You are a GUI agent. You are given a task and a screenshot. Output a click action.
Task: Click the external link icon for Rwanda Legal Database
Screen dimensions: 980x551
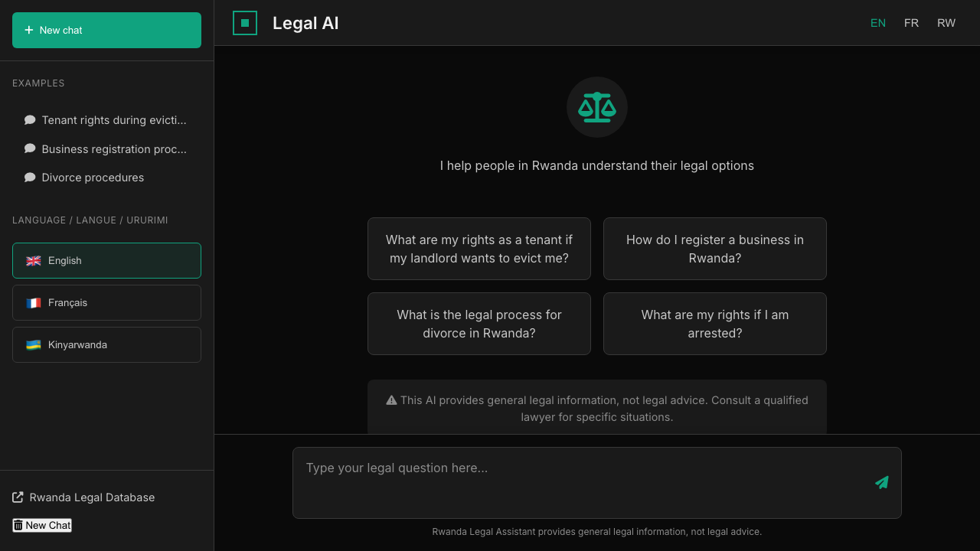click(x=17, y=497)
